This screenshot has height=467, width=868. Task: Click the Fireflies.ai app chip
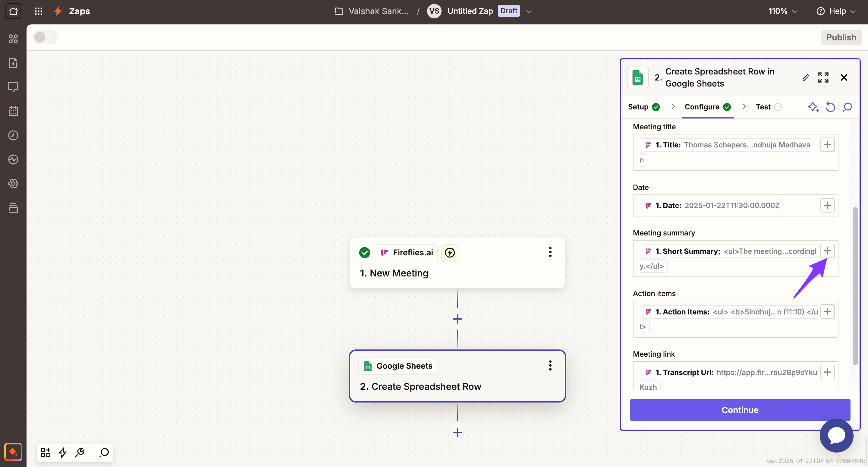tap(406, 253)
